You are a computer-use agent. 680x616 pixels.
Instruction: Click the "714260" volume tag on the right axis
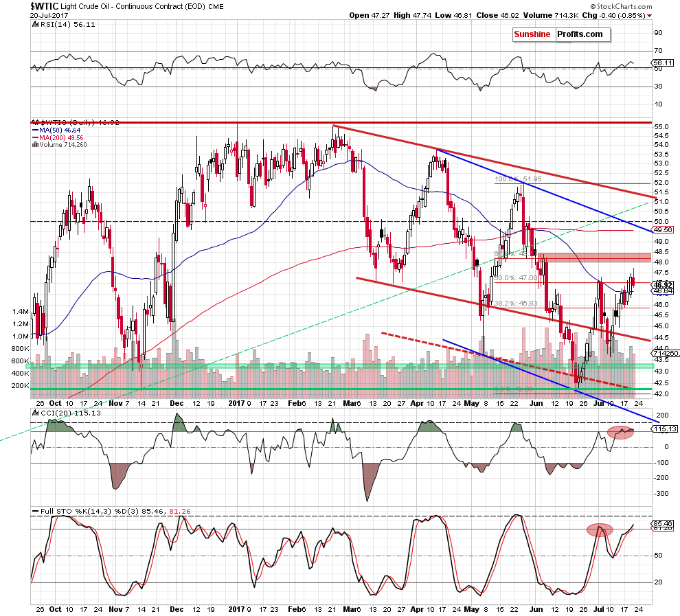pyautogui.click(x=666, y=353)
